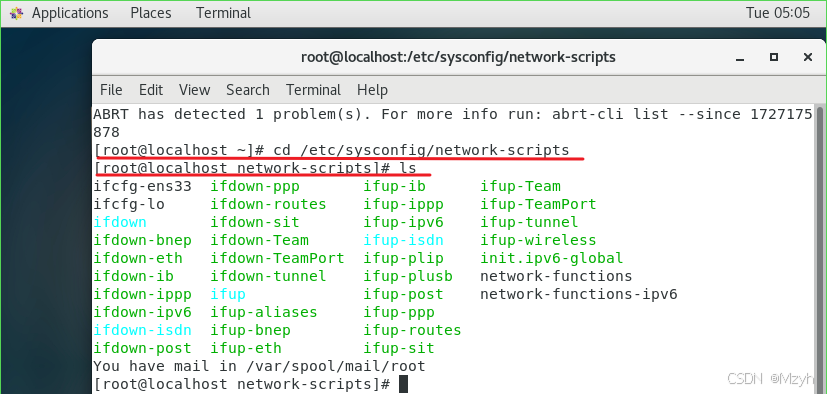Image resolution: width=827 pixels, height=394 pixels.
Task: Click the ifdown-bnep entry
Action: 142,240
